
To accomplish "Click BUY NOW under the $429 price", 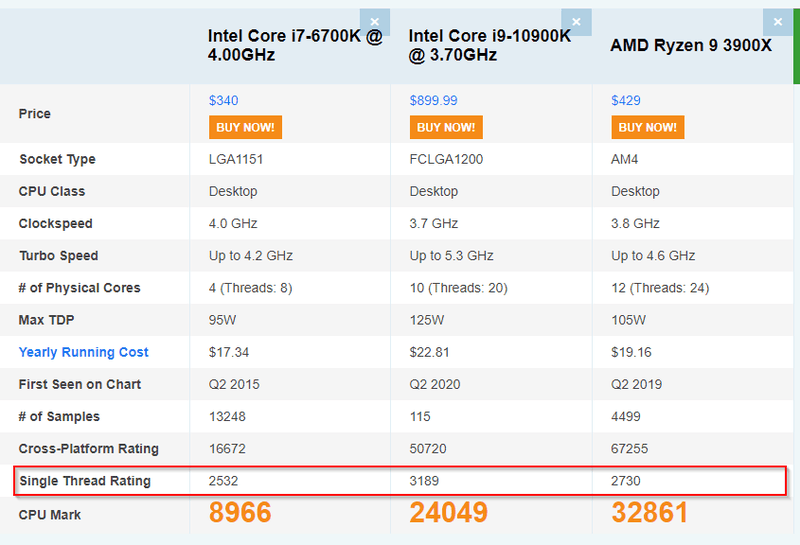I will click(x=647, y=127).
